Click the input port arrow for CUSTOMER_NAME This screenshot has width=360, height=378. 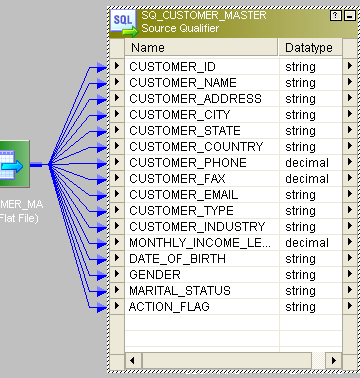click(x=117, y=82)
